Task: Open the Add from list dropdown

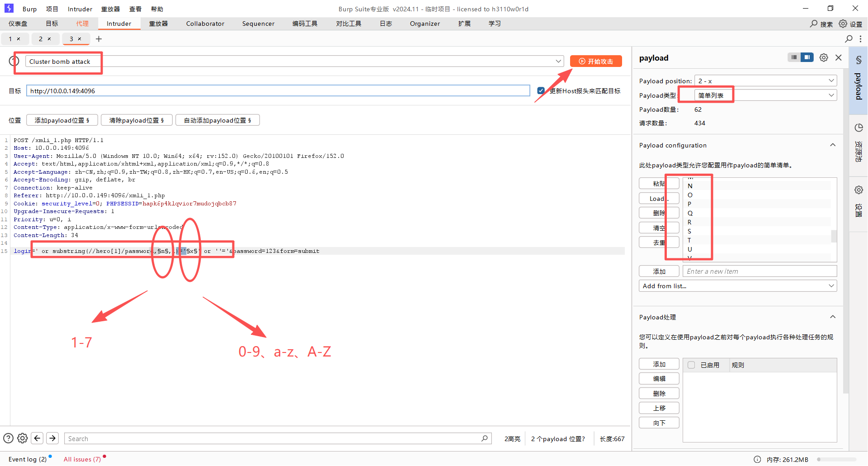Action: coord(738,286)
